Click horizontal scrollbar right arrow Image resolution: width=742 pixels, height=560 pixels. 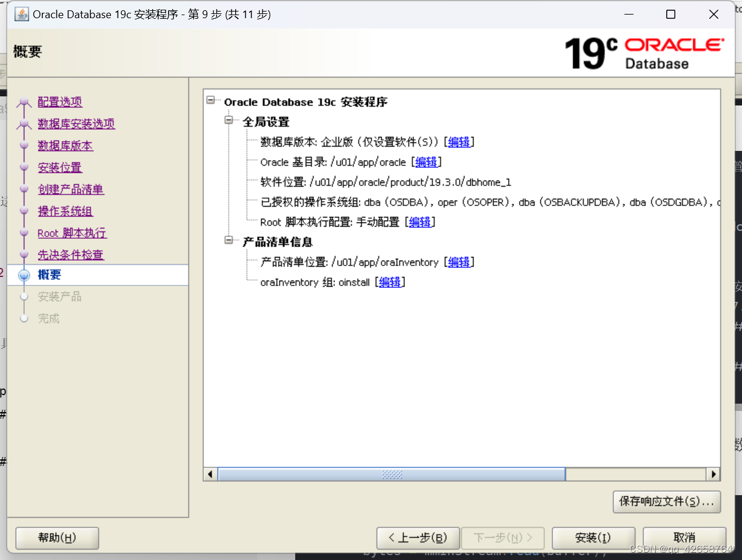tap(714, 474)
